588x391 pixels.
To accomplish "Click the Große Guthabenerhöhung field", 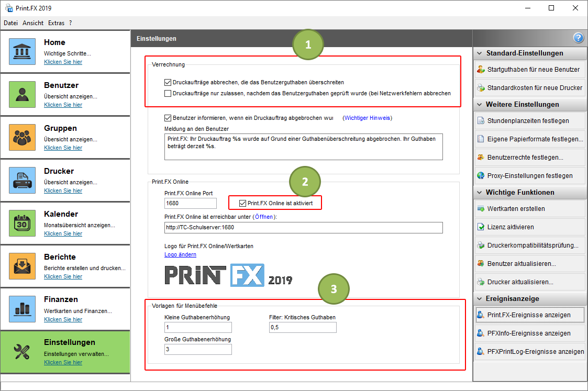I will click(x=198, y=350).
